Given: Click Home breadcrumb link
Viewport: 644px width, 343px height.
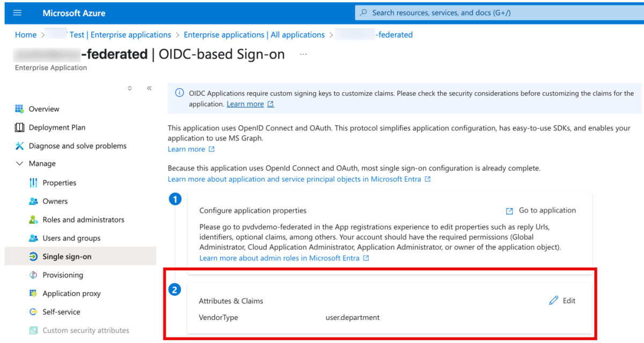Looking at the screenshot, I should coord(26,35).
